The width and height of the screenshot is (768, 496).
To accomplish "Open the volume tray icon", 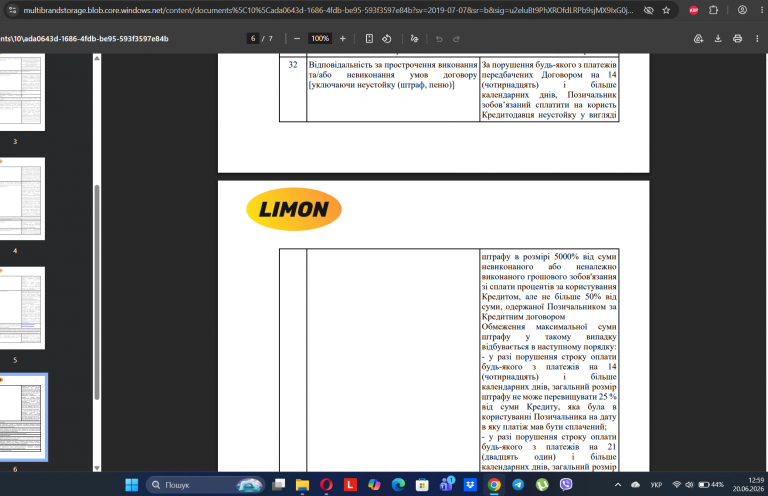I will pyautogui.click(x=689, y=485).
